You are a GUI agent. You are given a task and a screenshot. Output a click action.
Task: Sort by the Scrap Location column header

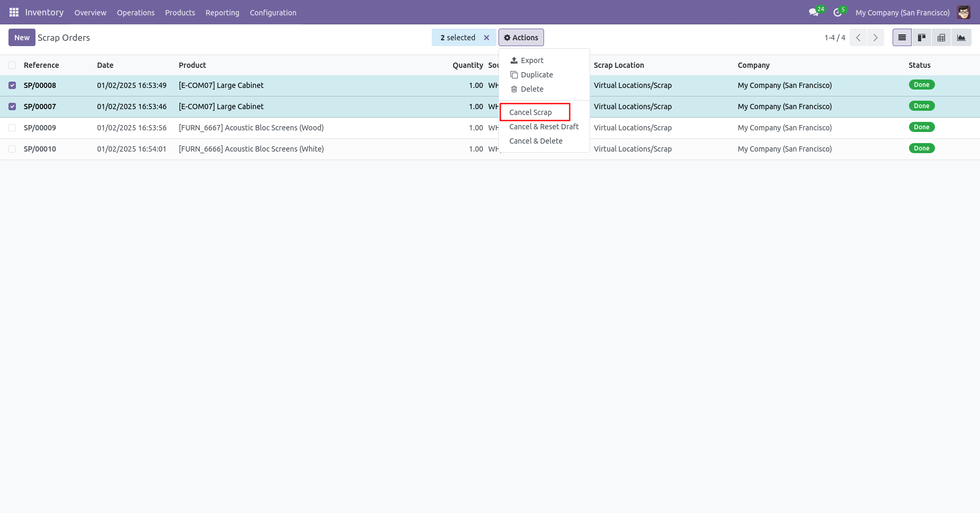click(x=619, y=65)
